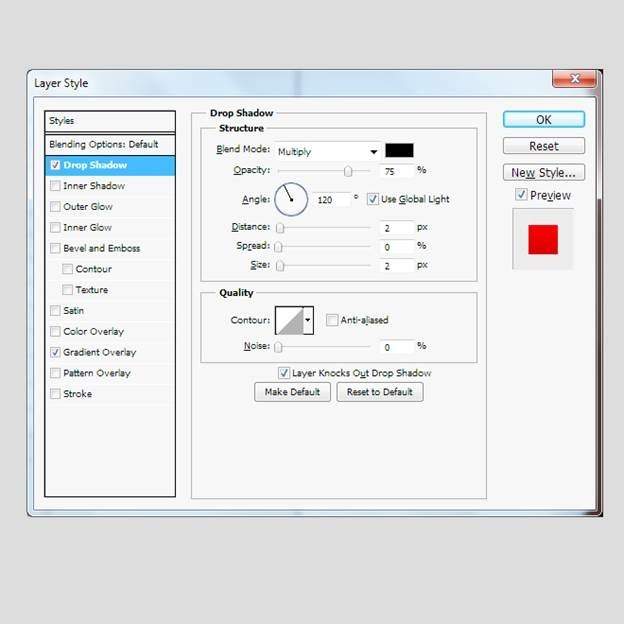
Task: Click the Distance value input field
Action: point(396,228)
